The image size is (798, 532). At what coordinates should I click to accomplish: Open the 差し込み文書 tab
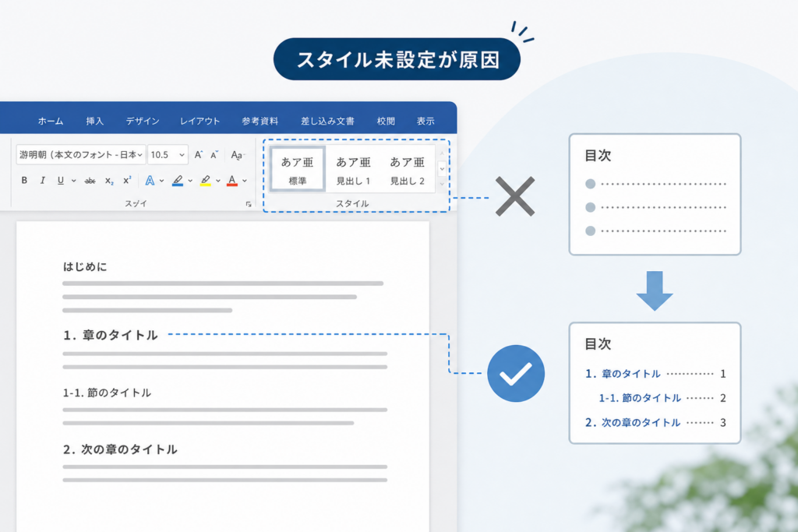click(x=327, y=121)
